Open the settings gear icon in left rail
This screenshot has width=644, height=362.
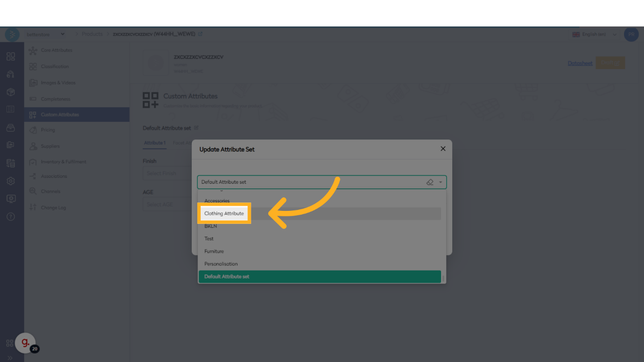11,181
